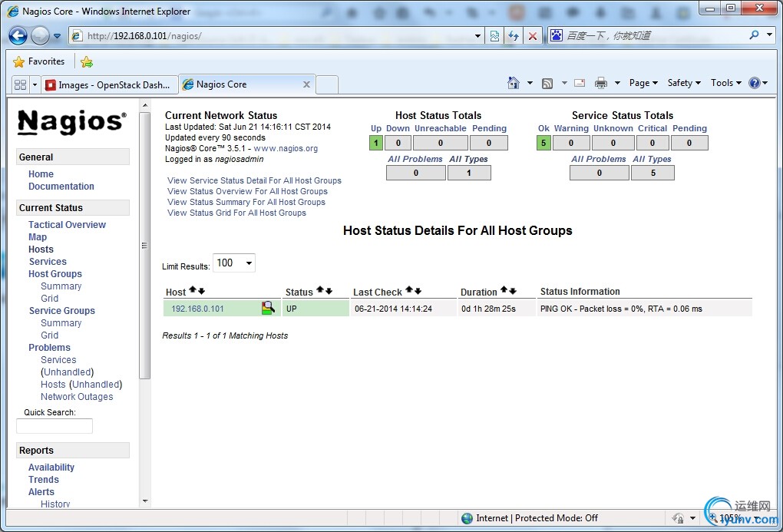This screenshot has height=532, width=783.
Task: Click the Nagios logo
Action: [71, 122]
